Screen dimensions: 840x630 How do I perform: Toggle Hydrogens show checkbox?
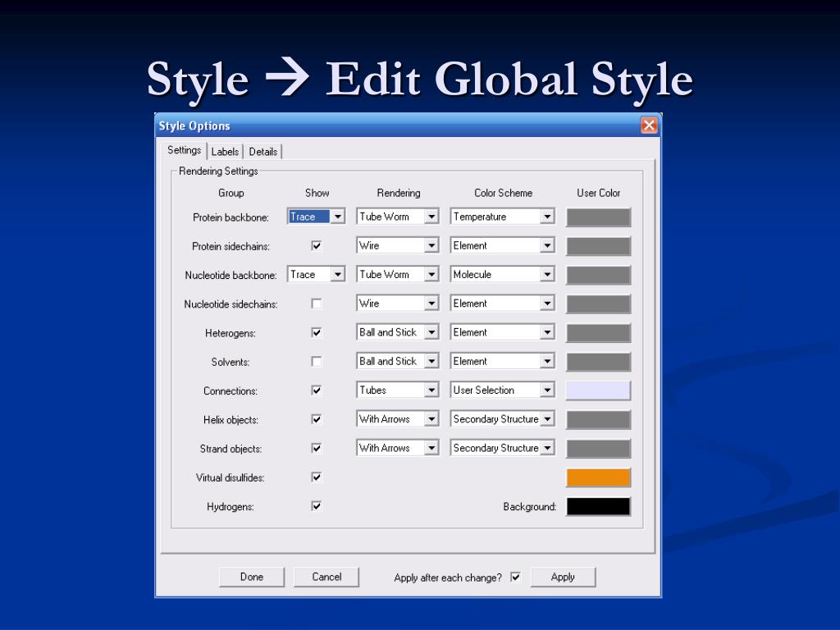(317, 506)
